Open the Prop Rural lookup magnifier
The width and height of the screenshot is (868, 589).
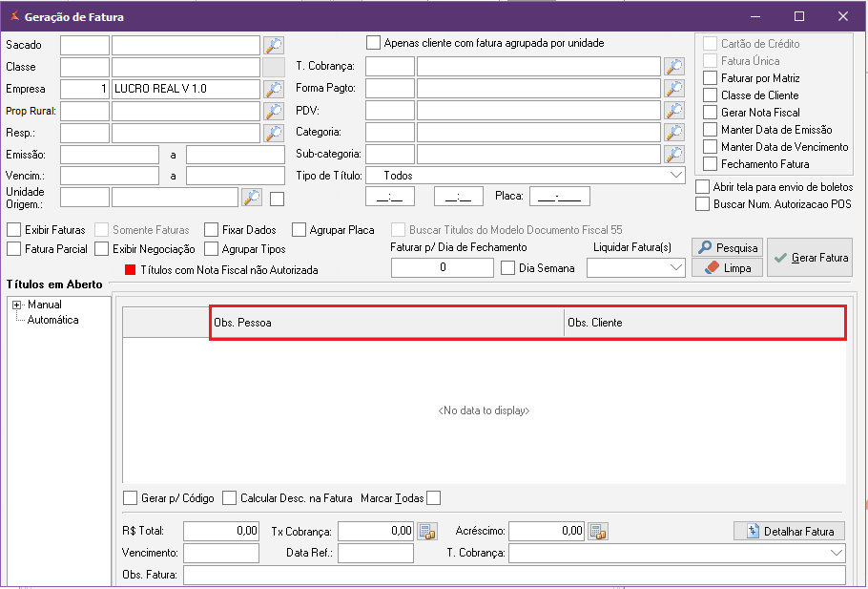274,111
